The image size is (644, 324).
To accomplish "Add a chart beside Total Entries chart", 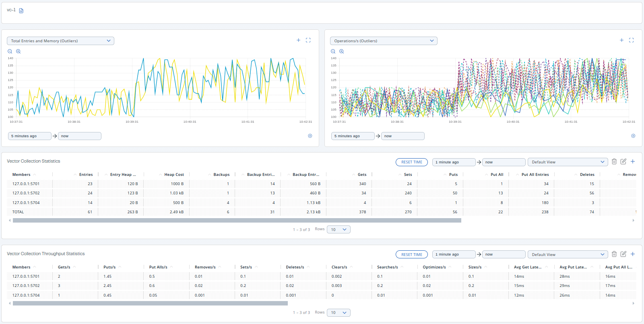I will point(298,40).
